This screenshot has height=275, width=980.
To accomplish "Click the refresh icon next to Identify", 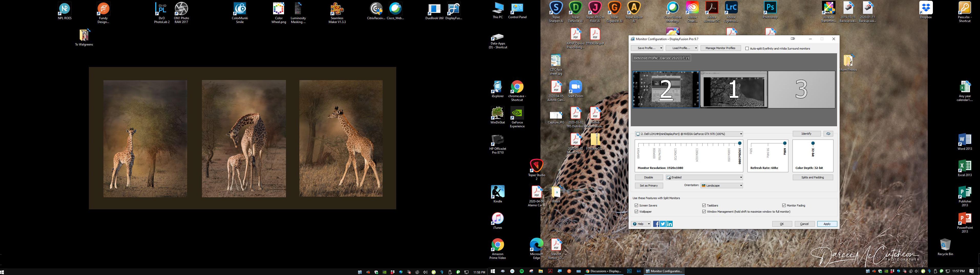I will tap(828, 134).
